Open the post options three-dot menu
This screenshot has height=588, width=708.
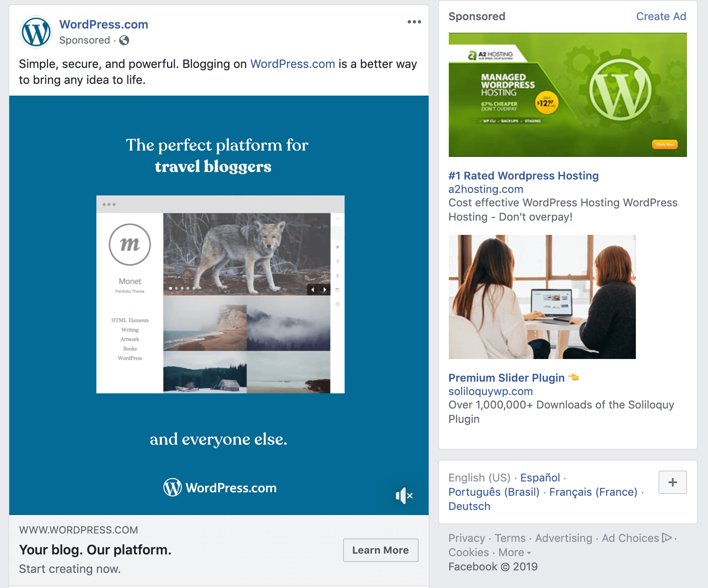[x=414, y=22]
